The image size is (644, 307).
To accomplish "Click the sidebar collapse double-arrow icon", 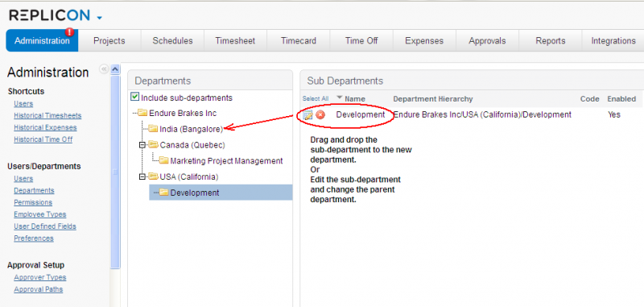I will tap(104, 69).
